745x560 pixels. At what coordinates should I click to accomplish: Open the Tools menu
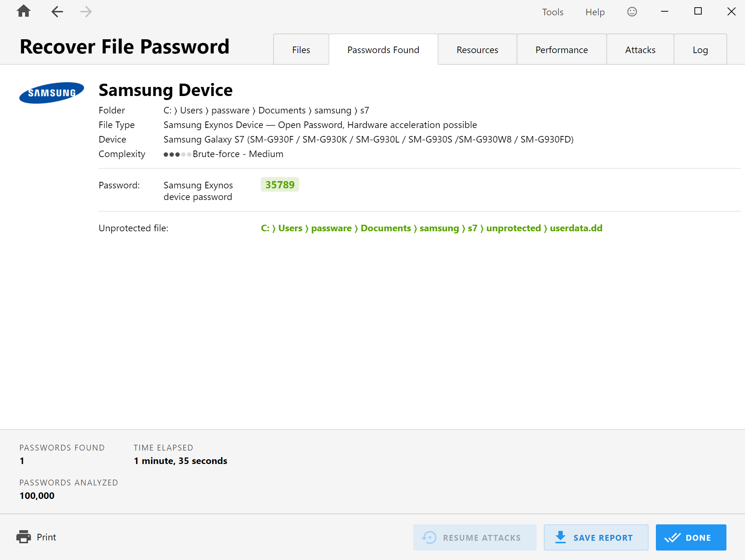click(553, 12)
